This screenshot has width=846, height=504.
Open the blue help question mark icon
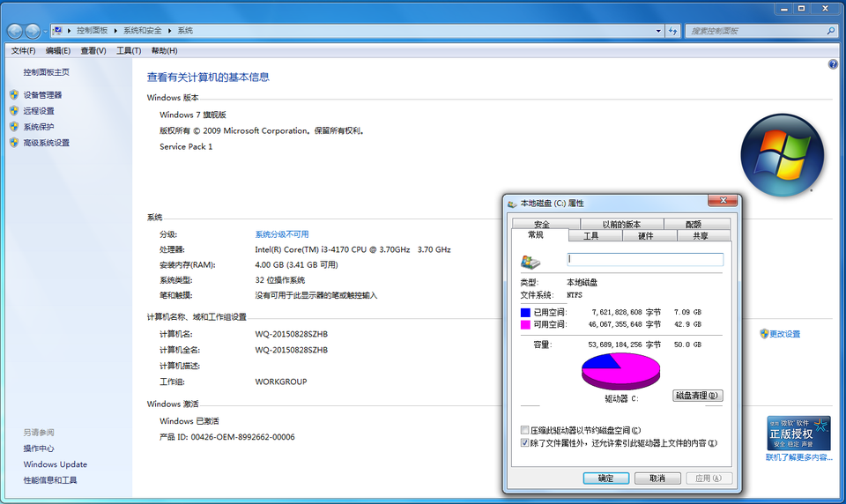pyautogui.click(x=833, y=64)
